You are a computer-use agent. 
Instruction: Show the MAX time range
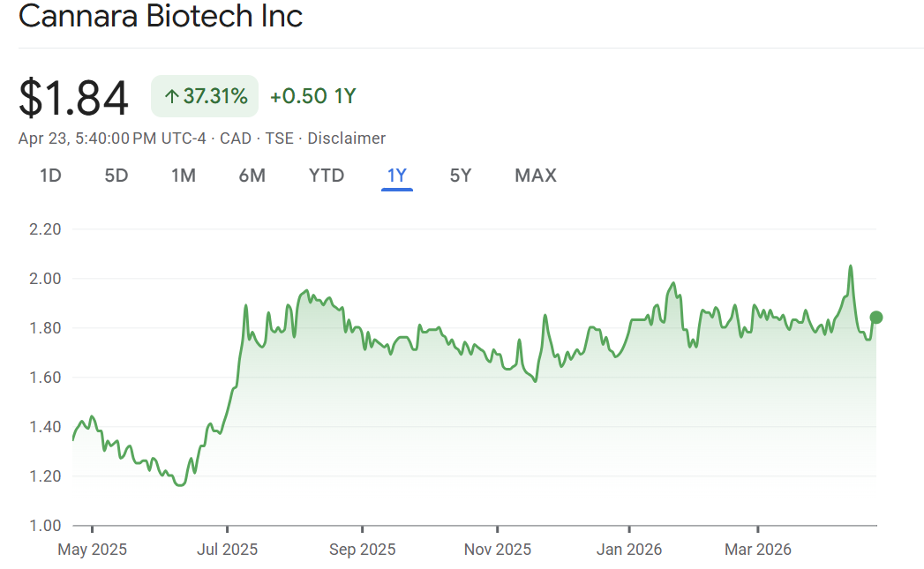[x=536, y=176]
